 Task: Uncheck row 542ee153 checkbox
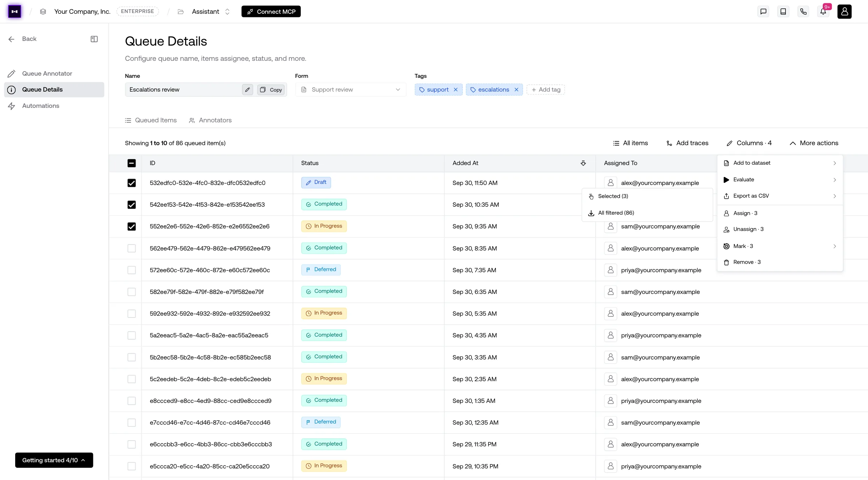point(132,205)
